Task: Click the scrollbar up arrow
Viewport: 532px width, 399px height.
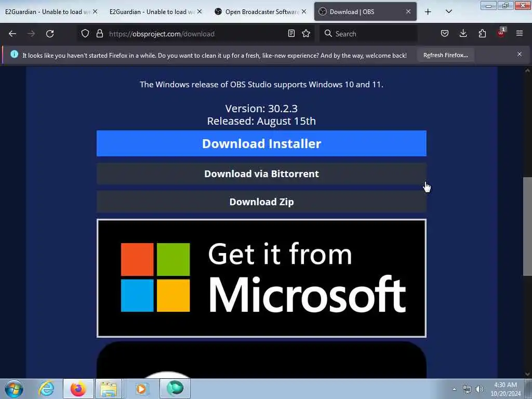Action: 527,71
